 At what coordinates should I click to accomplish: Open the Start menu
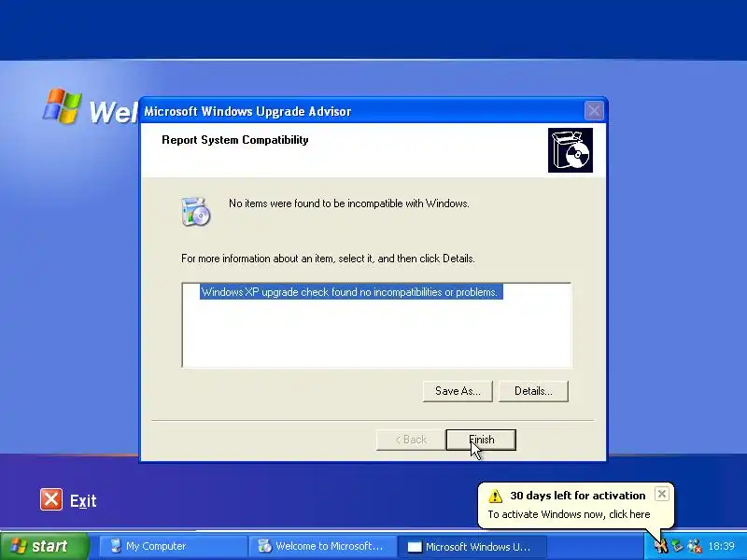click(x=45, y=546)
